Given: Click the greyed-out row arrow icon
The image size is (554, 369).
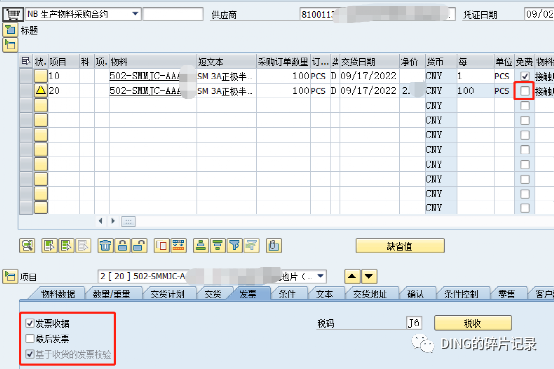Looking at the screenshot, I should coord(83,246).
